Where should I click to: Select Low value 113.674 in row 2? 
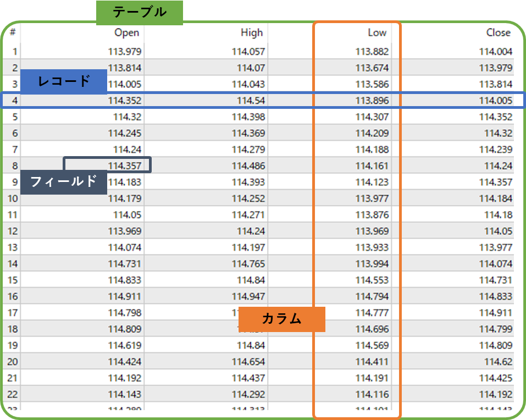pyautogui.click(x=372, y=68)
